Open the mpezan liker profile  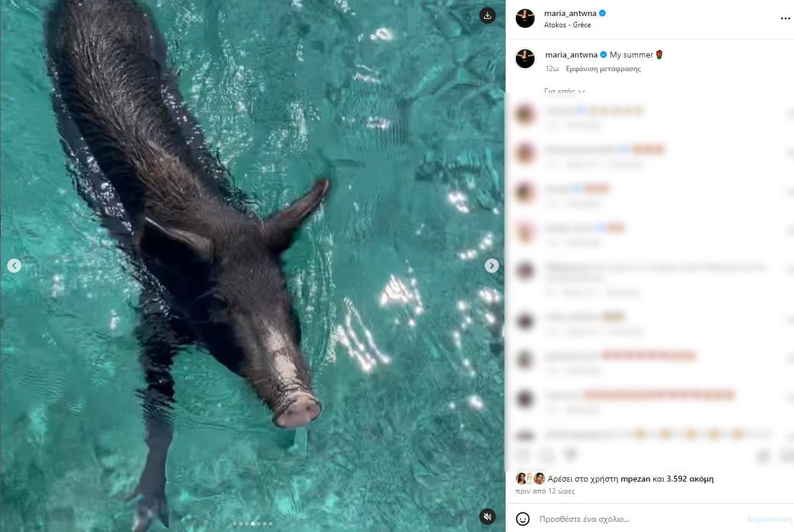[636, 479]
